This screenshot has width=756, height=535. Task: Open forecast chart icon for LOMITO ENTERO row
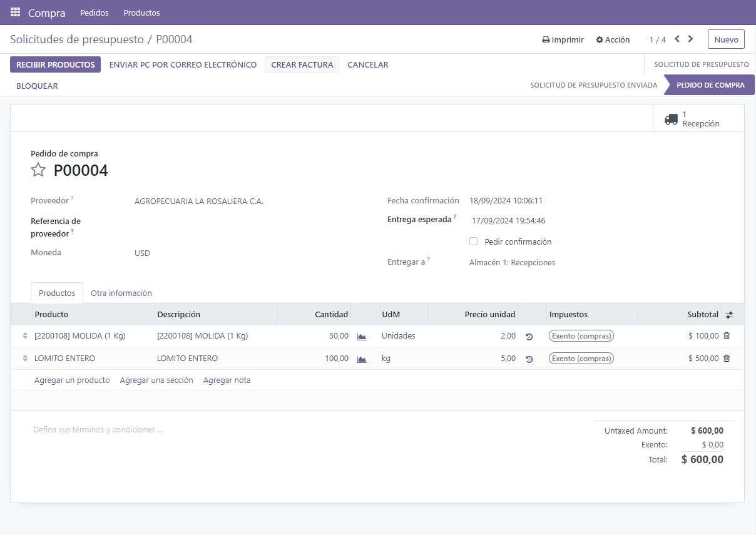(x=362, y=359)
